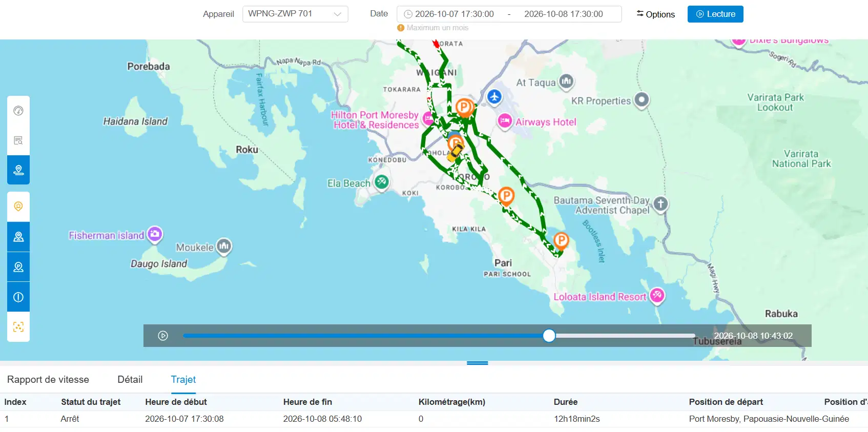Click the Durée column header

pos(566,402)
